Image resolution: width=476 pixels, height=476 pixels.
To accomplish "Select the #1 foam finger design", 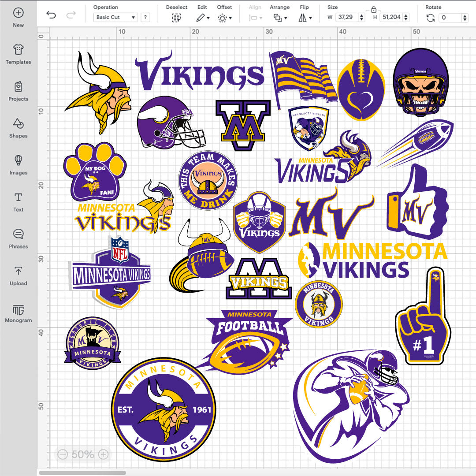I will pyautogui.click(x=423, y=316).
